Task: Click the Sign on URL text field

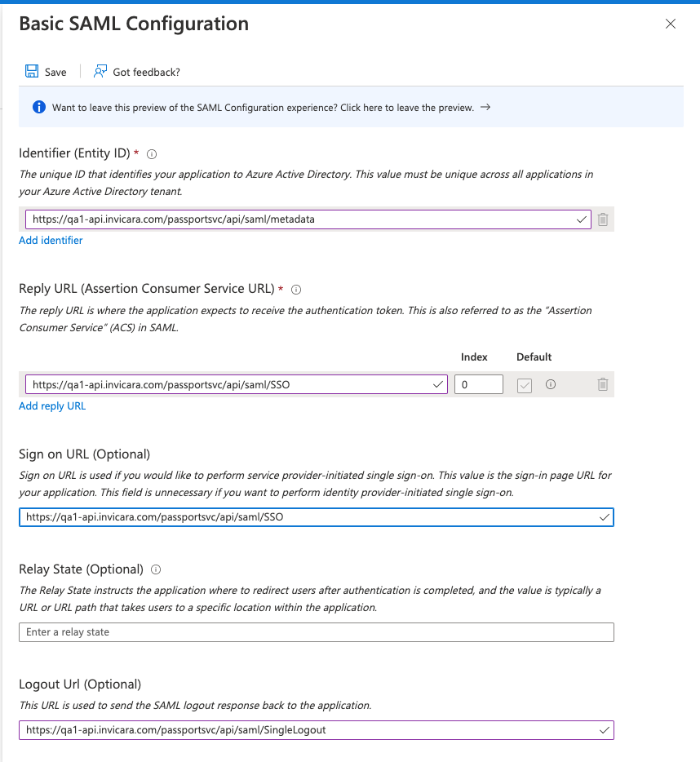Action: click(310, 517)
